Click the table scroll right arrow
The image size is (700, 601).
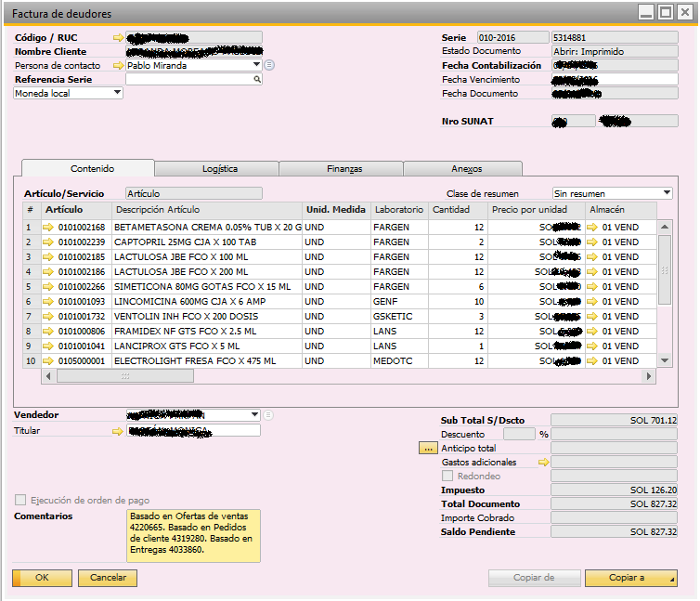[649, 376]
